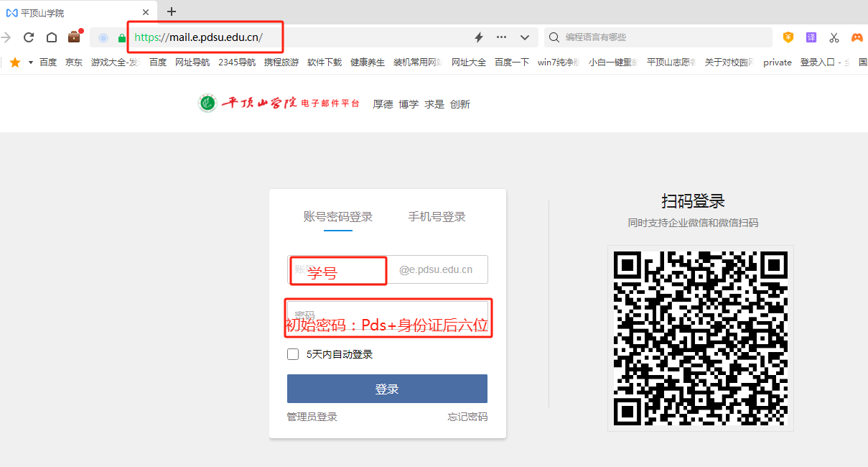The width and height of the screenshot is (868, 467).
Task: Click the 扫码登录 heading text
Action: point(693,201)
